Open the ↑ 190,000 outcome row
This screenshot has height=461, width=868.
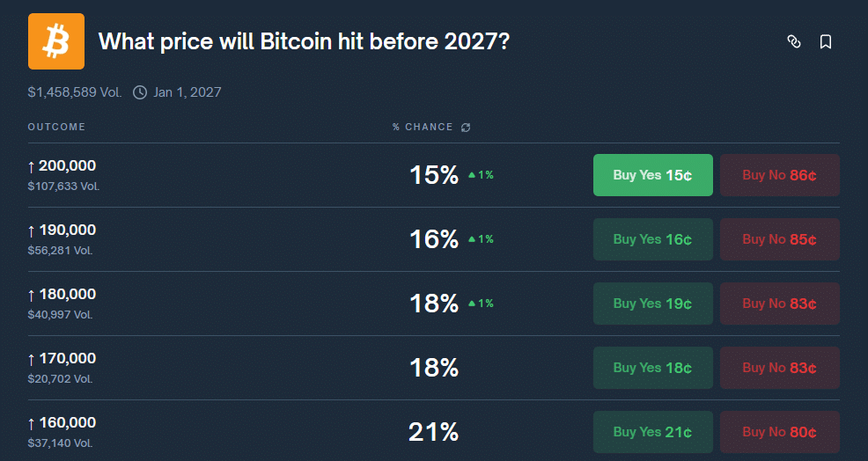[63, 230]
